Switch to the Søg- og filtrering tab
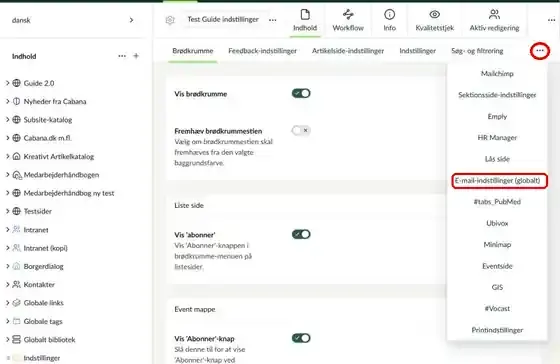Viewport: 560px width, 364px height. (477, 51)
